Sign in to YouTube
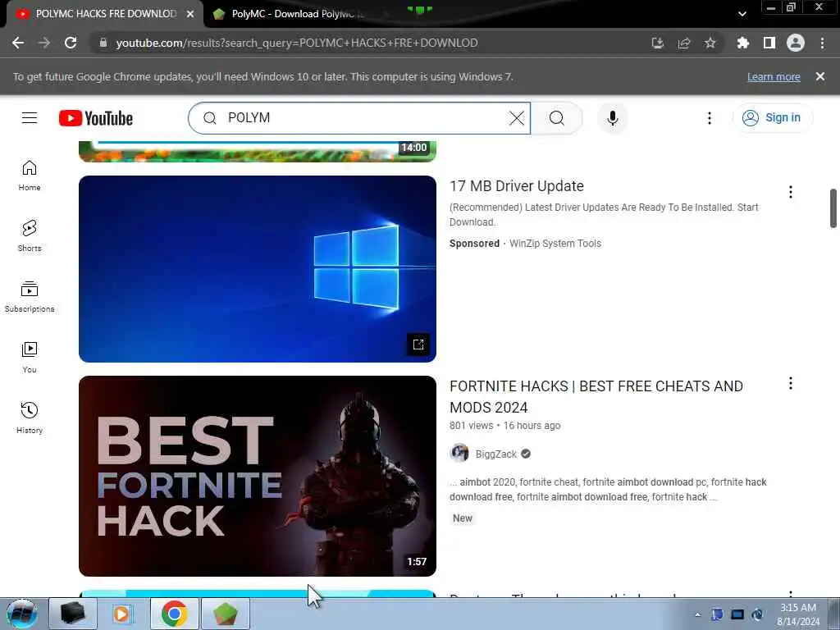This screenshot has width=840, height=630. (772, 118)
